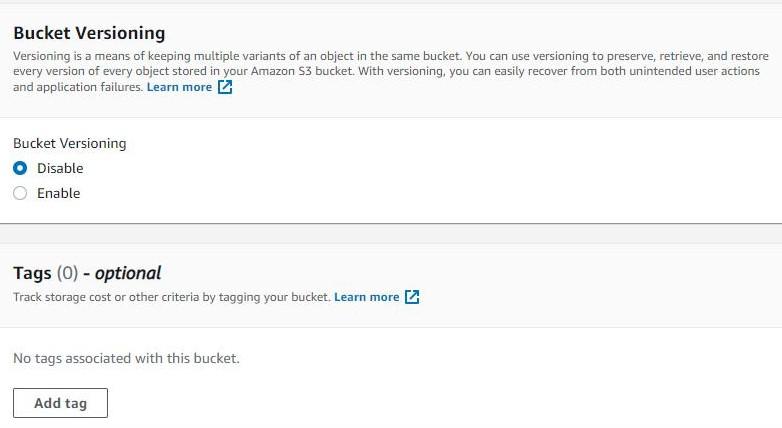
Task: Click the "Disable" option label text
Action: [x=60, y=168]
